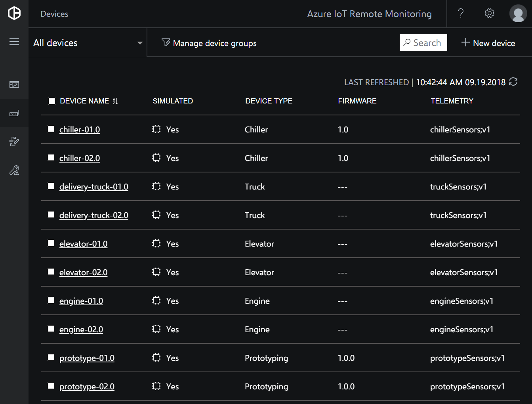This screenshot has width=532, height=404.
Task: Open the elevator-02.0 device link
Action: pos(83,272)
